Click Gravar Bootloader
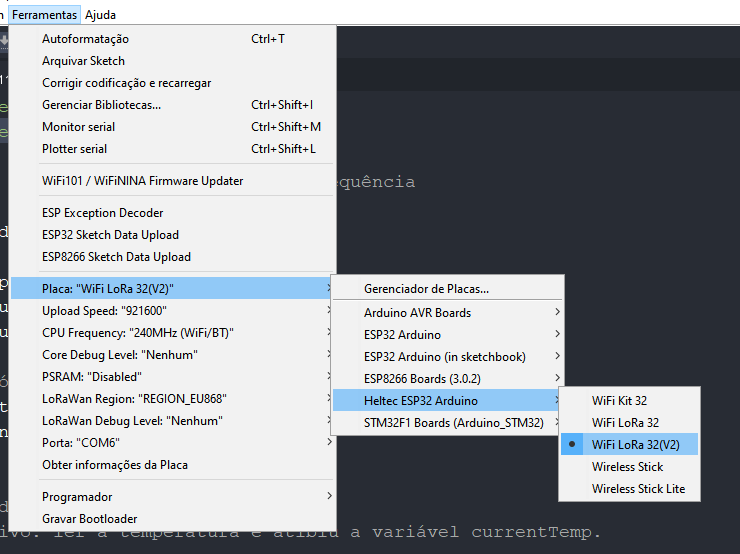This screenshot has height=554, width=740. pos(89,519)
